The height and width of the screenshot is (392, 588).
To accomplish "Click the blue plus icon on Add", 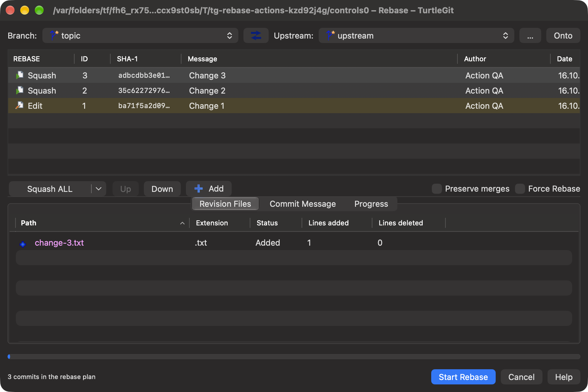I will point(199,189).
